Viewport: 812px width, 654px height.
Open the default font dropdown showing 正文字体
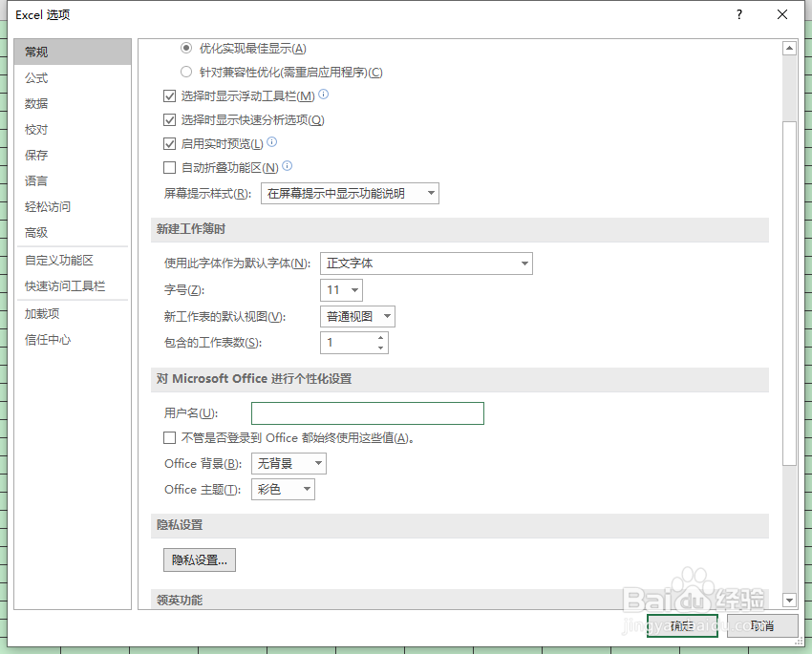[x=524, y=264]
